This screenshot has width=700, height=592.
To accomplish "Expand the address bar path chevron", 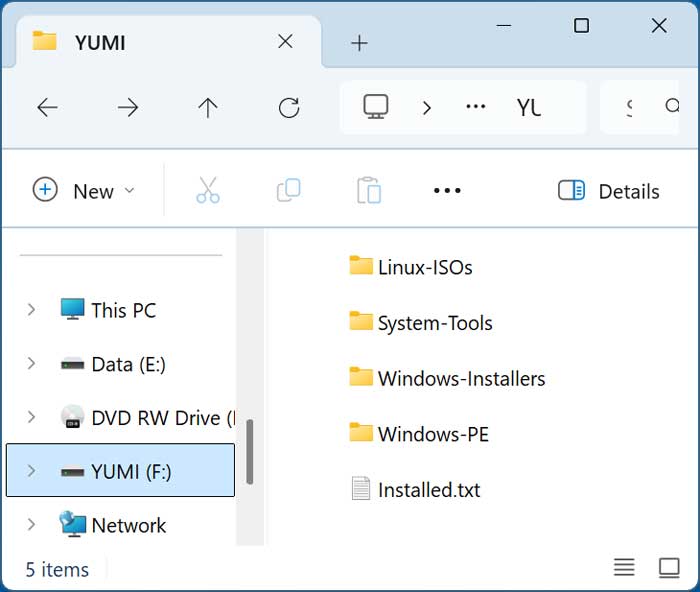I will (427, 108).
